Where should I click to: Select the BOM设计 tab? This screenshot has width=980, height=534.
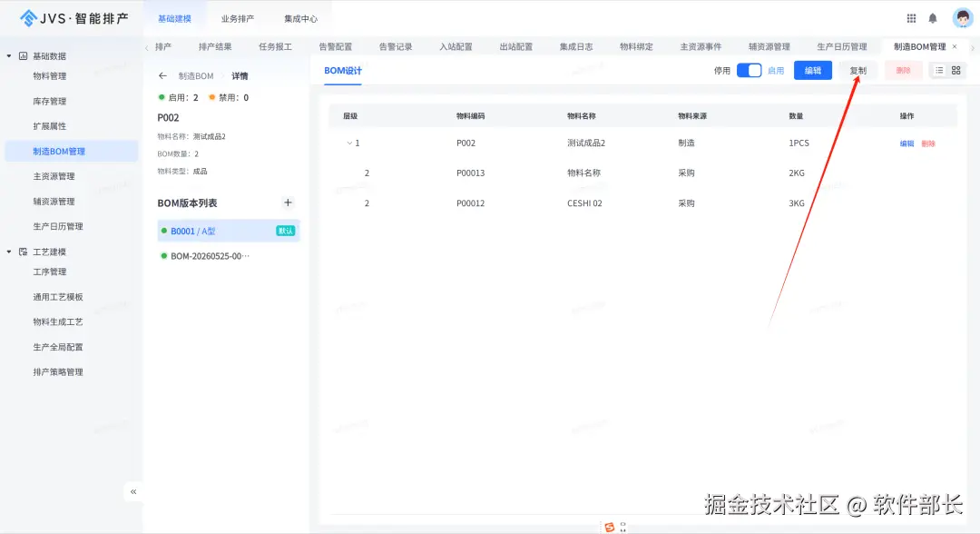[342, 71]
